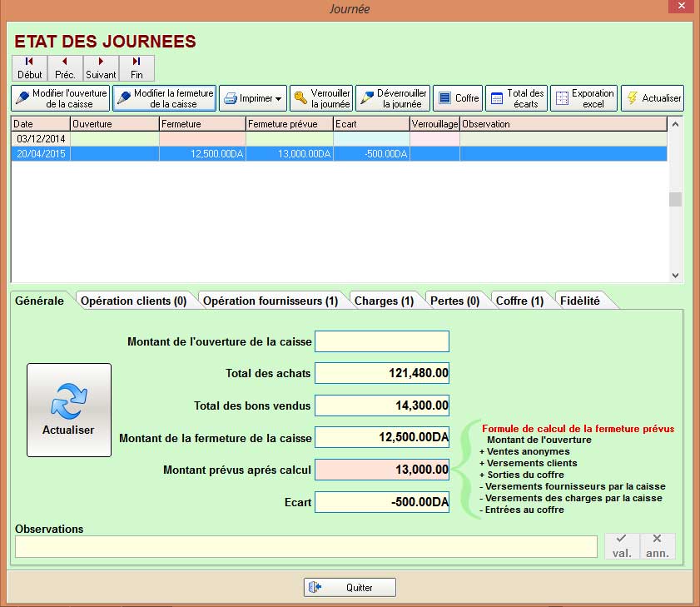Click Montant de la fermeture de la caisse field

point(382,437)
